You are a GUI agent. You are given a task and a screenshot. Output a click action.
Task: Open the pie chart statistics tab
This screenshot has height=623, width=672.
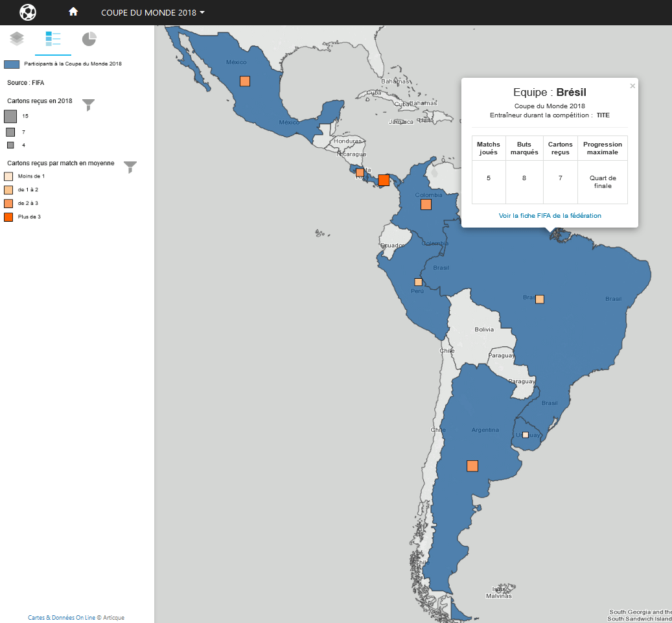click(89, 40)
